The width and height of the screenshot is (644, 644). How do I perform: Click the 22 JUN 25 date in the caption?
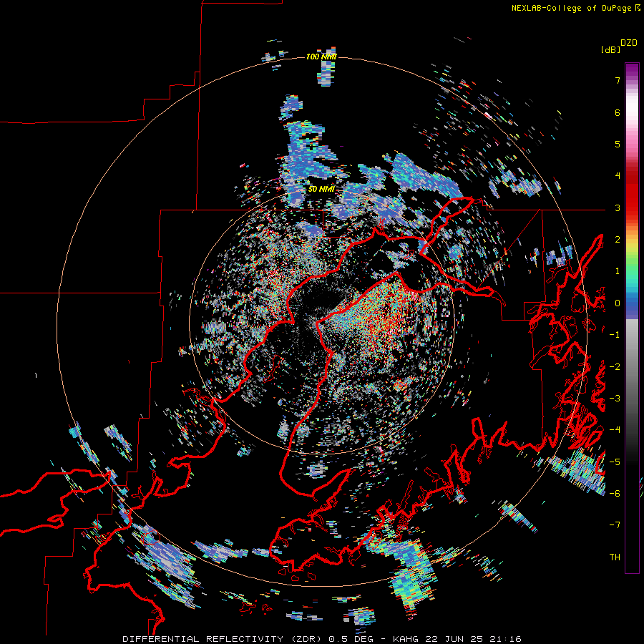tap(453, 639)
